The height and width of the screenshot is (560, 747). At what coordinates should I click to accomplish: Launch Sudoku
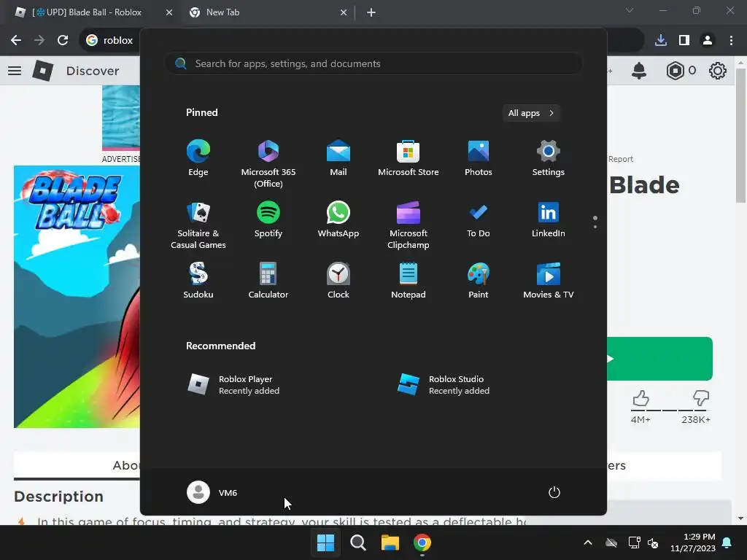pos(198,281)
